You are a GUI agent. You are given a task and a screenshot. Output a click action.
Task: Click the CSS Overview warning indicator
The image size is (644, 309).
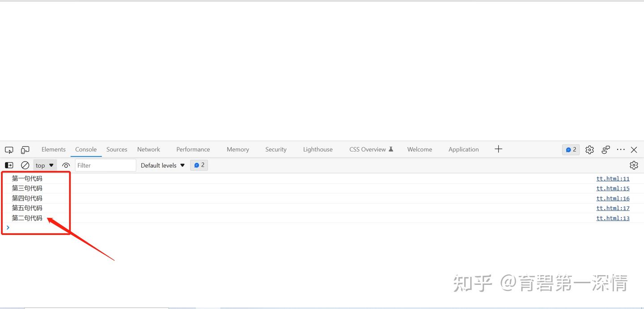pos(390,149)
